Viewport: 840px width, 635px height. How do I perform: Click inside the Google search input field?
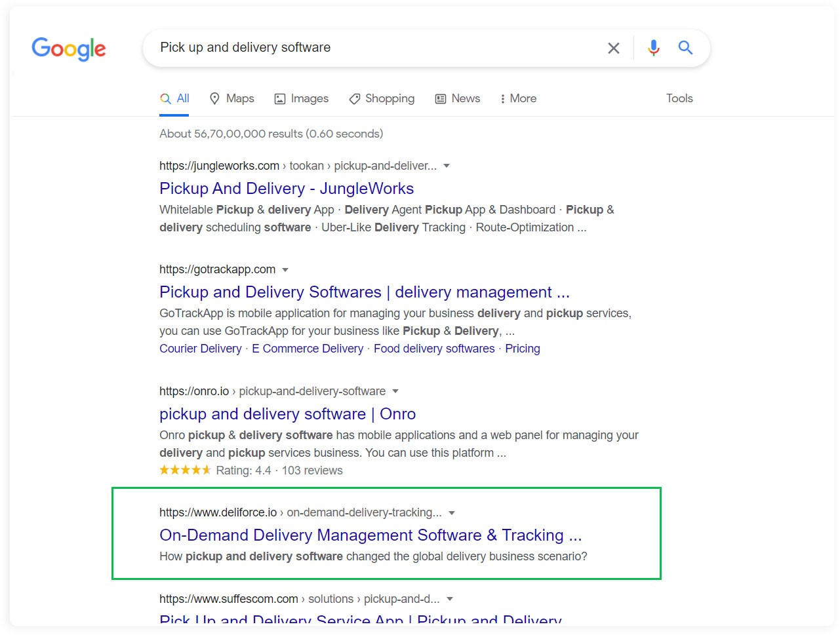374,48
